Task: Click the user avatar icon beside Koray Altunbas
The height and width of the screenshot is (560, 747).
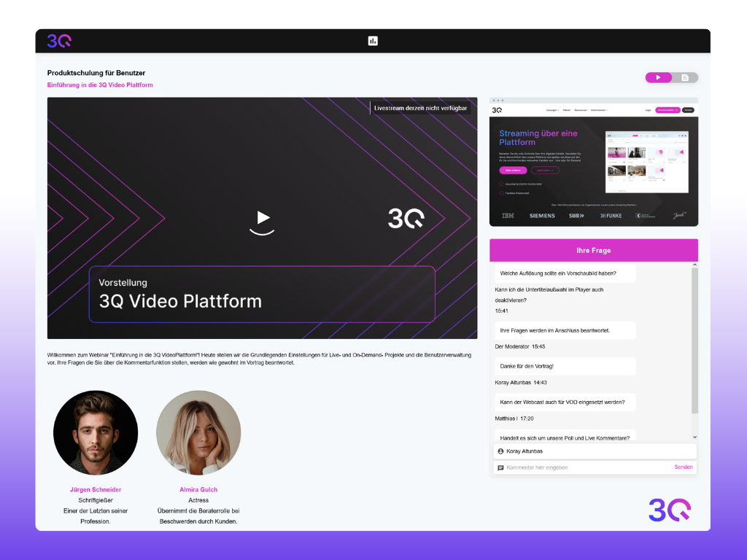Action: coord(500,451)
